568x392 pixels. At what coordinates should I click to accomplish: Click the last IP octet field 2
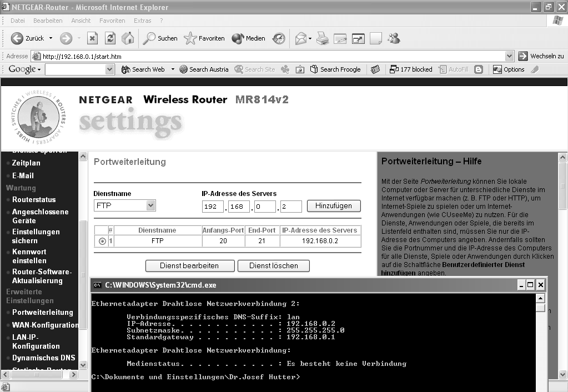click(290, 207)
